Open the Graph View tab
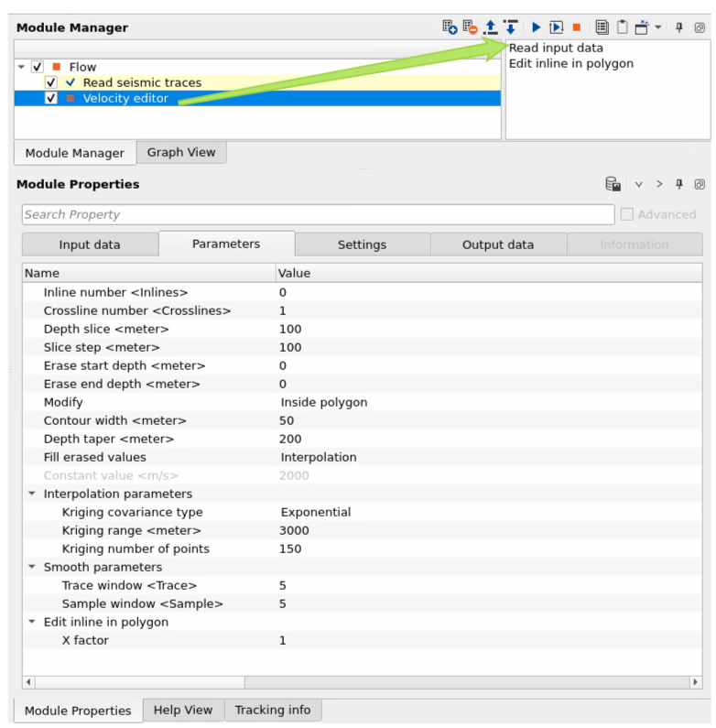Viewport: 716px width, 728px height. click(181, 152)
